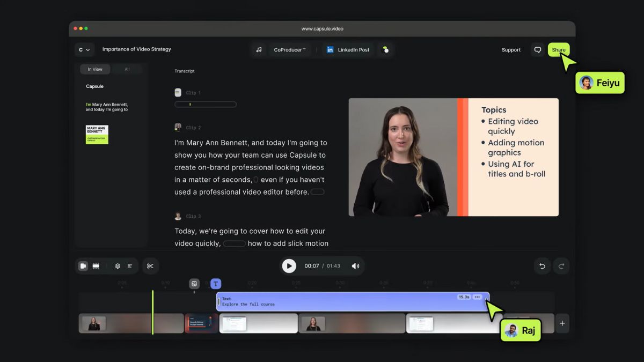Open the layers stack icon
The width and height of the screenshot is (644, 362).
[118, 266]
